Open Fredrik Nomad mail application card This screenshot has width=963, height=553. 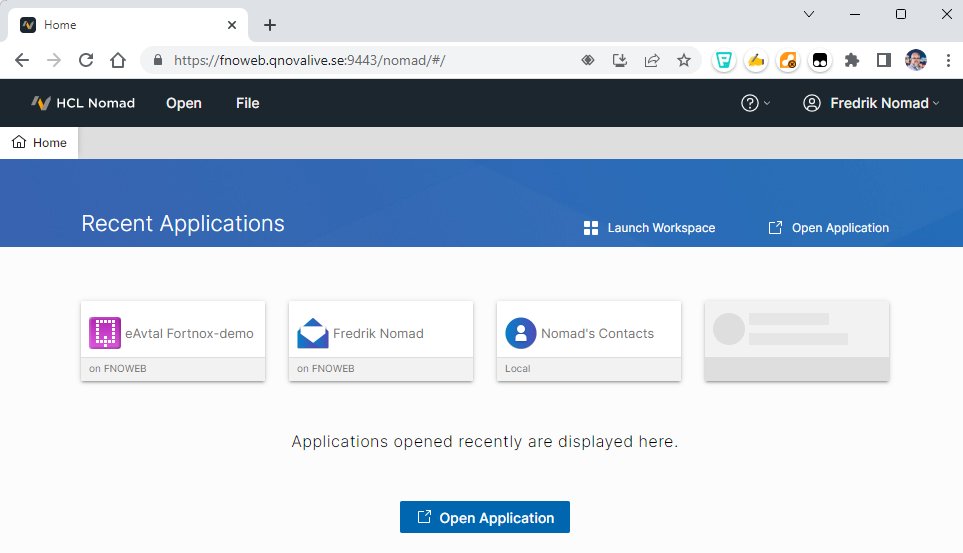[x=381, y=341]
